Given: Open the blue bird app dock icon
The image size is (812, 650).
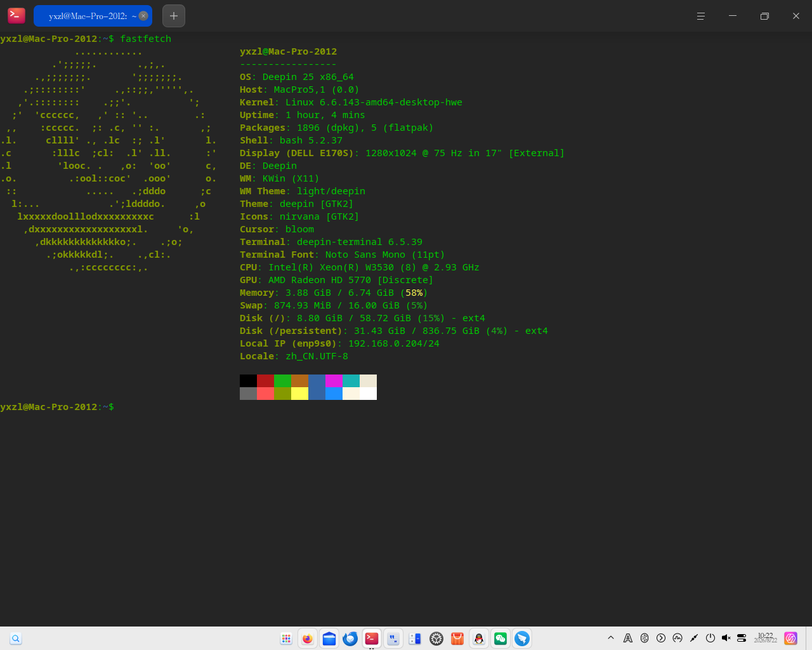Looking at the screenshot, I should pos(522,639).
